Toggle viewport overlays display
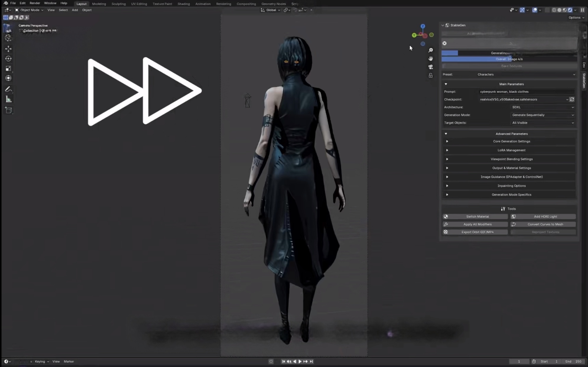The width and height of the screenshot is (588, 367). pyautogui.click(x=535, y=10)
